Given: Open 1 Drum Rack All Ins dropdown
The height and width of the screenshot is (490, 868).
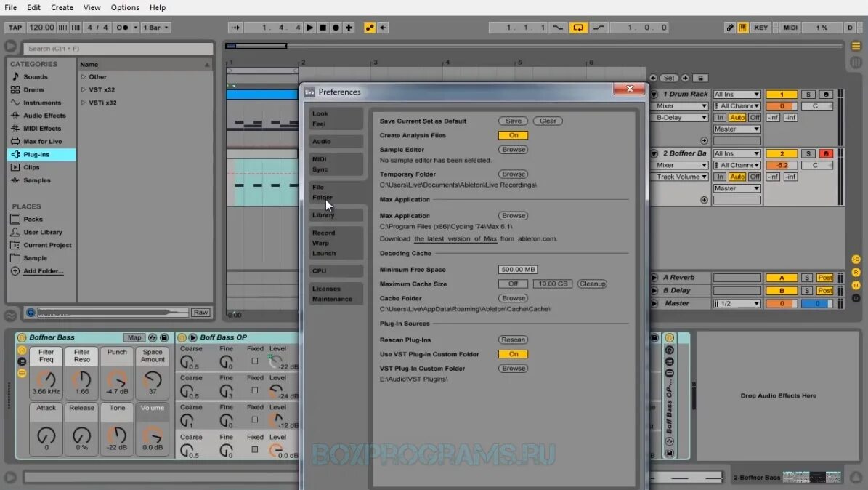Looking at the screenshot, I should 737,95.
